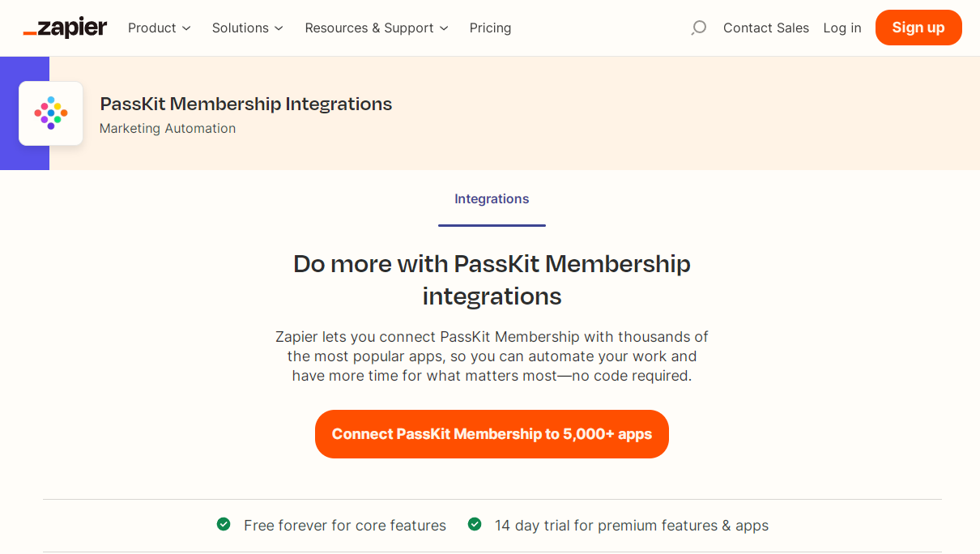Click the PassKit Membership Integrations heading
980x554 pixels.
click(x=245, y=104)
